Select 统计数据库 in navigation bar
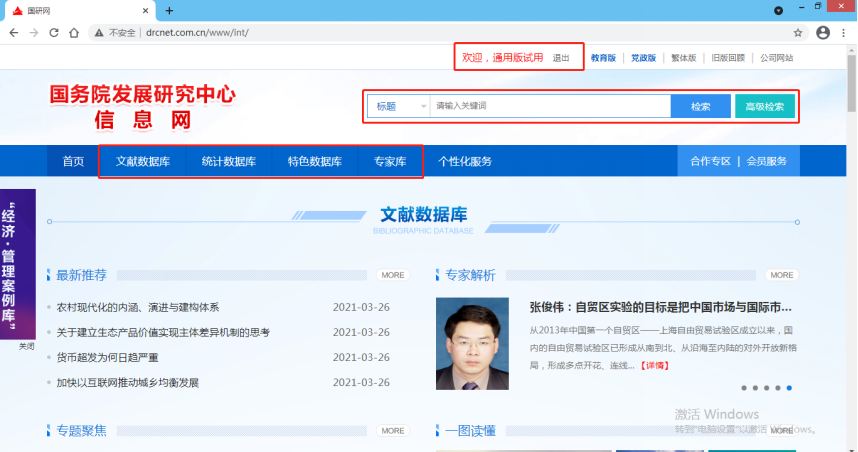The height and width of the screenshot is (452, 858). pyautogui.click(x=228, y=161)
